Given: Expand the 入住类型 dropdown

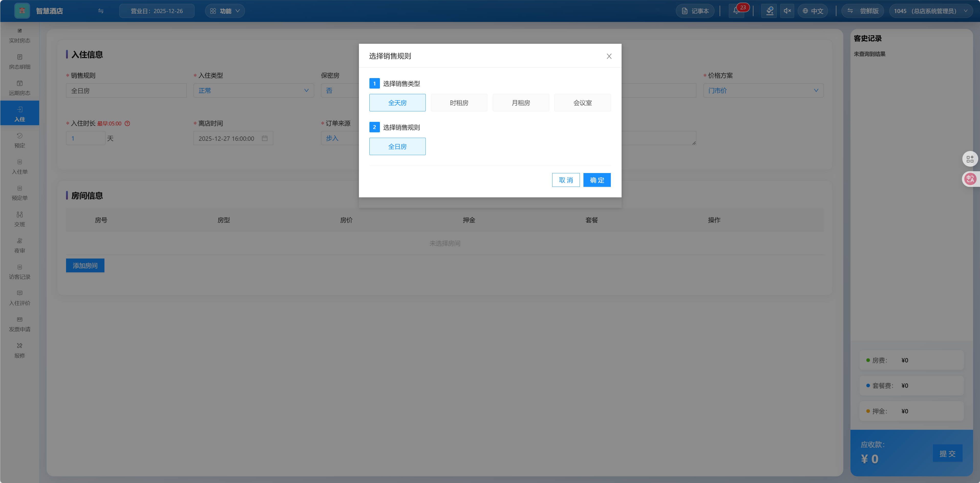Looking at the screenshot, I should click(253, 91).
